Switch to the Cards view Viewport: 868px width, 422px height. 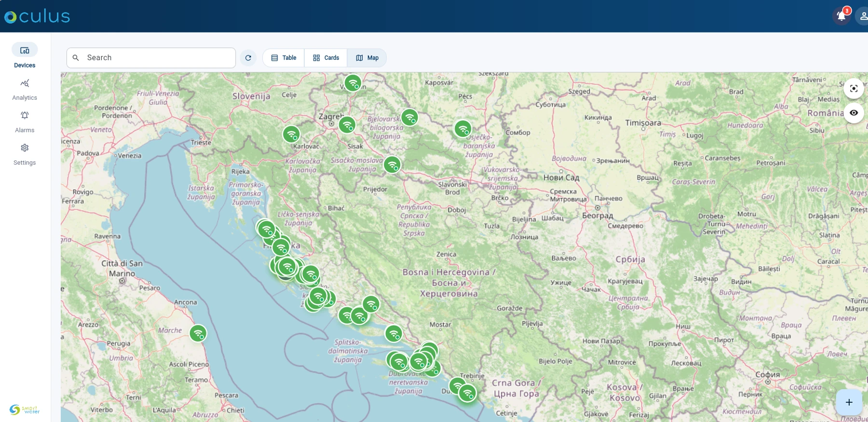pyautogui.click(x=326, y=58)
